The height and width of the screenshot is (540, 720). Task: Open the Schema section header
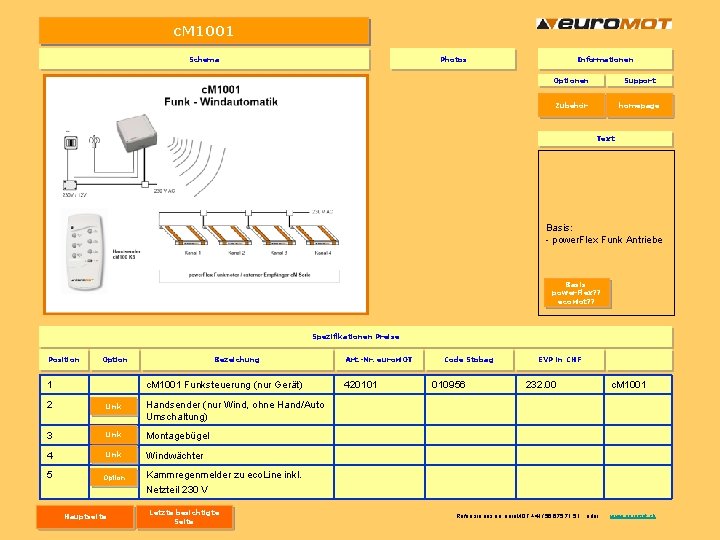click(204, 59)
